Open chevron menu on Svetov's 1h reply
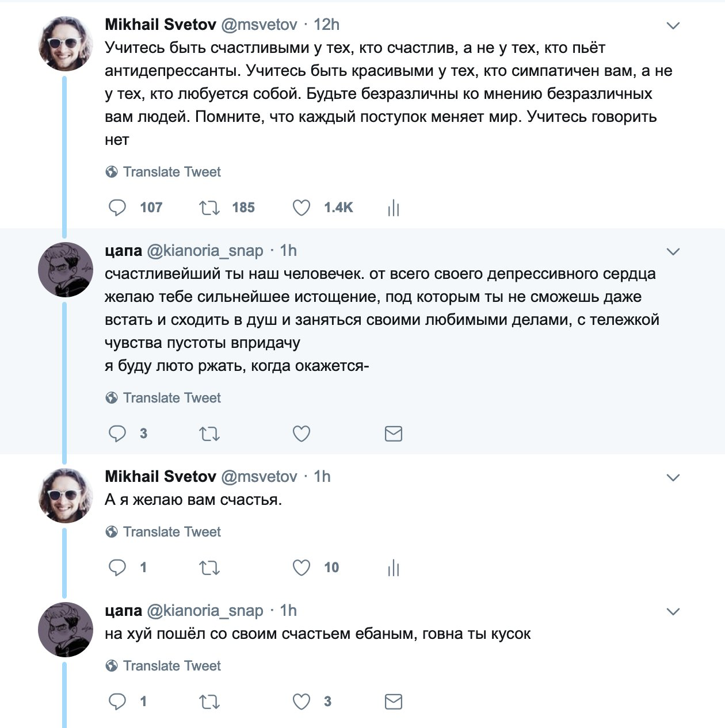This screenshot has width=725, height=728. (x=673, y=477)
